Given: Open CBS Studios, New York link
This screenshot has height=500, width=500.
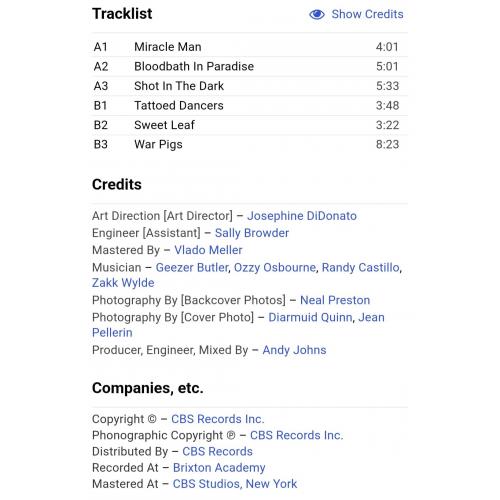Looking at the screenshot, I should (235, 484).
